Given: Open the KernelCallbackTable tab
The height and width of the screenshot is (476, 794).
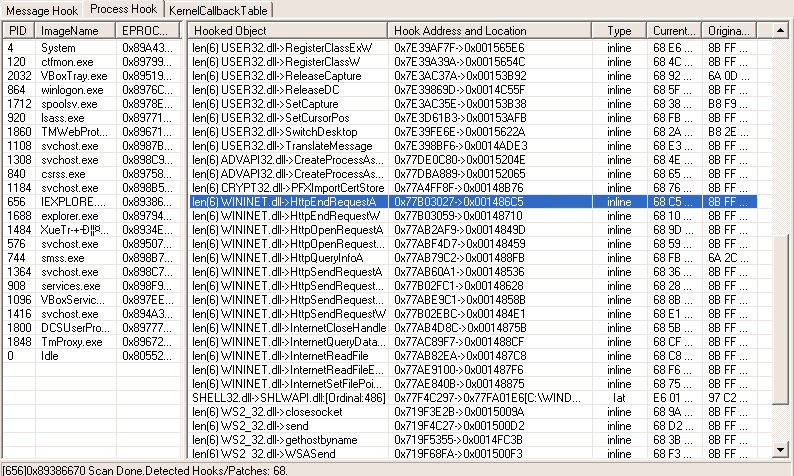Looking at the screenshot, I should click(x=220, y=9).
